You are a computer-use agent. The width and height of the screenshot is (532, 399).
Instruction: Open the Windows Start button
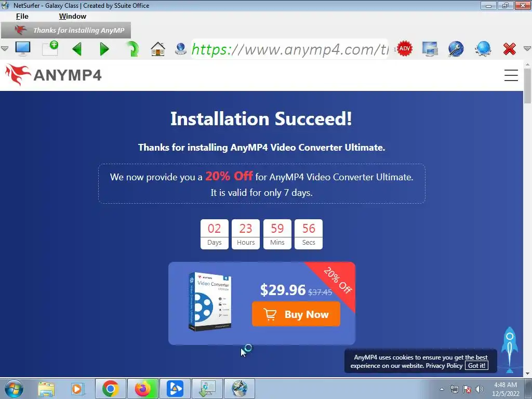tap(14, 389)
